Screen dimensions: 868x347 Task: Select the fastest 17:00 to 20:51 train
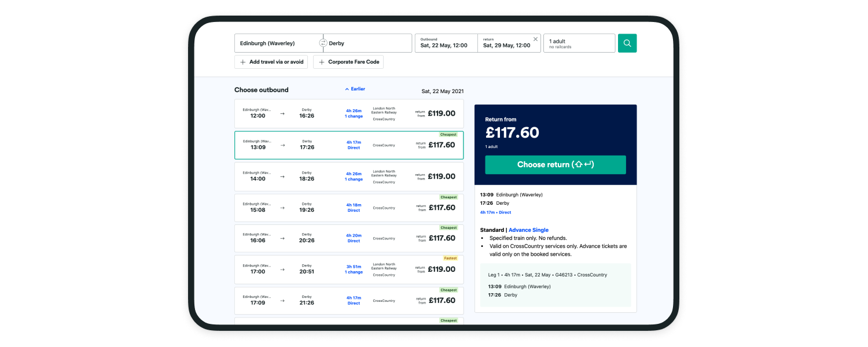(349, 270)
